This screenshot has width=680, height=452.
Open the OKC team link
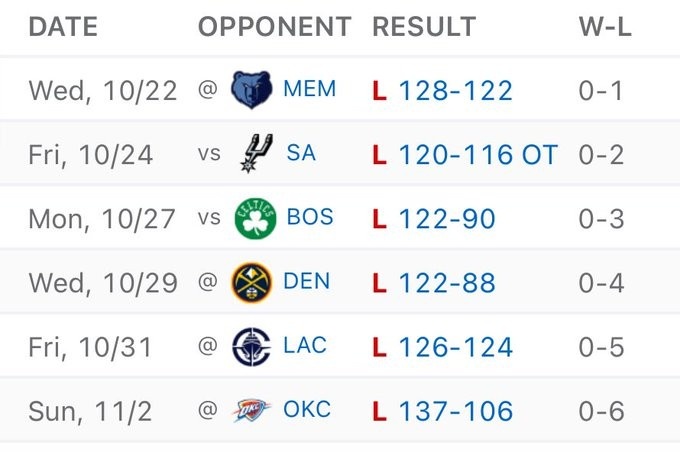click(x=307, y=410)
